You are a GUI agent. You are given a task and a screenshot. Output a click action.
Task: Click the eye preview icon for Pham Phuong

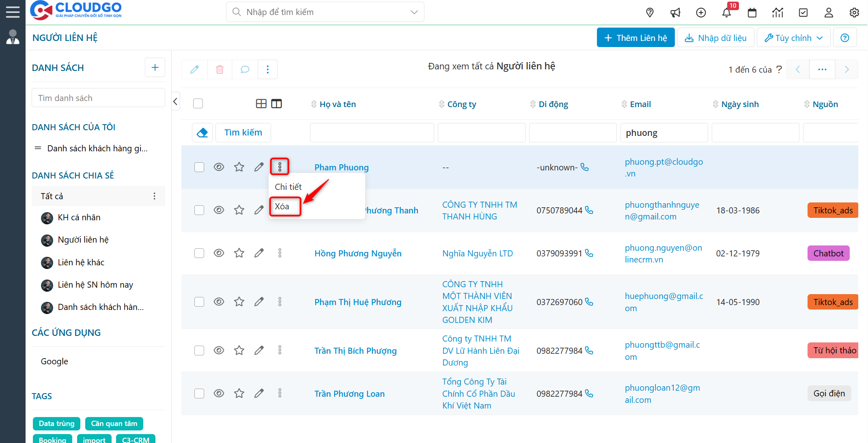click(219, 167)
